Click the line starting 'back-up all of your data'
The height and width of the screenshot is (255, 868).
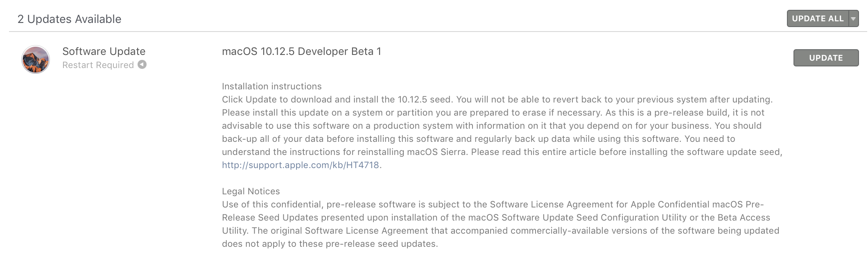click(478, 139)
